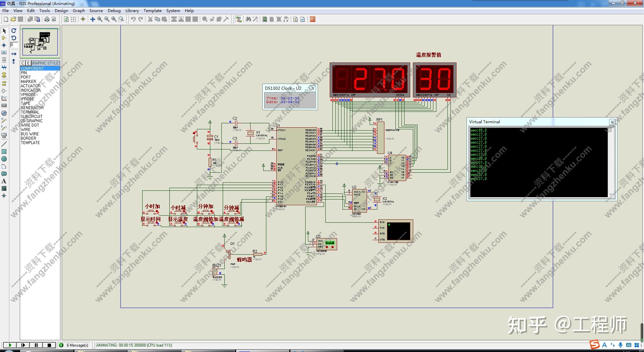Toggle the grid display icon

pos(73,19)
